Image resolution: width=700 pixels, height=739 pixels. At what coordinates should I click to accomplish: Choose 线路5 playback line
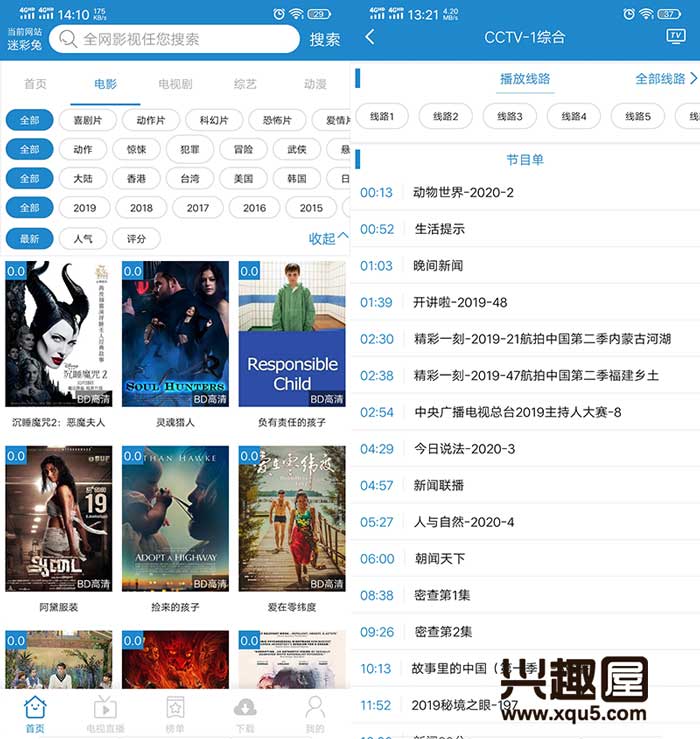[638, 116]
